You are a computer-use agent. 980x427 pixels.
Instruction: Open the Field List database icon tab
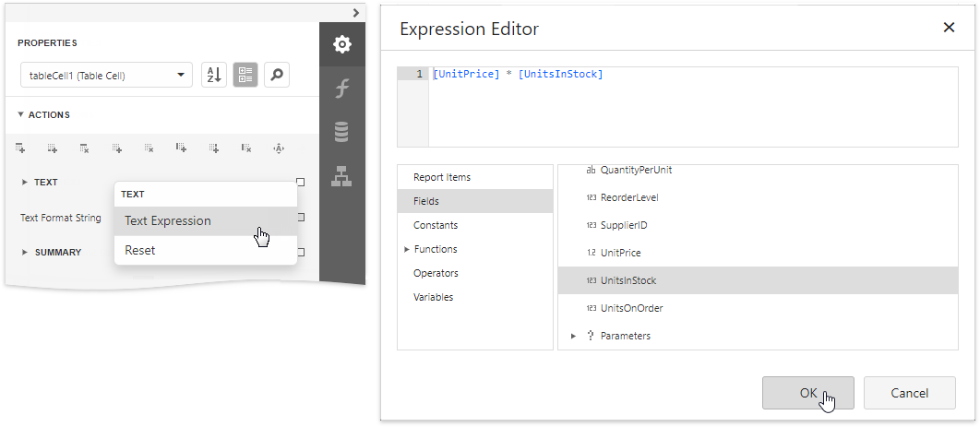click(x=341, y=132)
